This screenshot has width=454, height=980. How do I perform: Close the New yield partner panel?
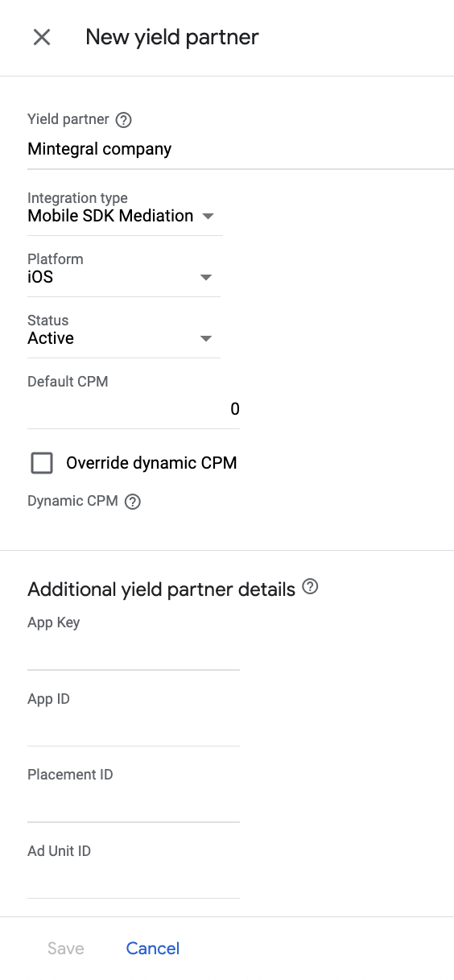[42, 37]
